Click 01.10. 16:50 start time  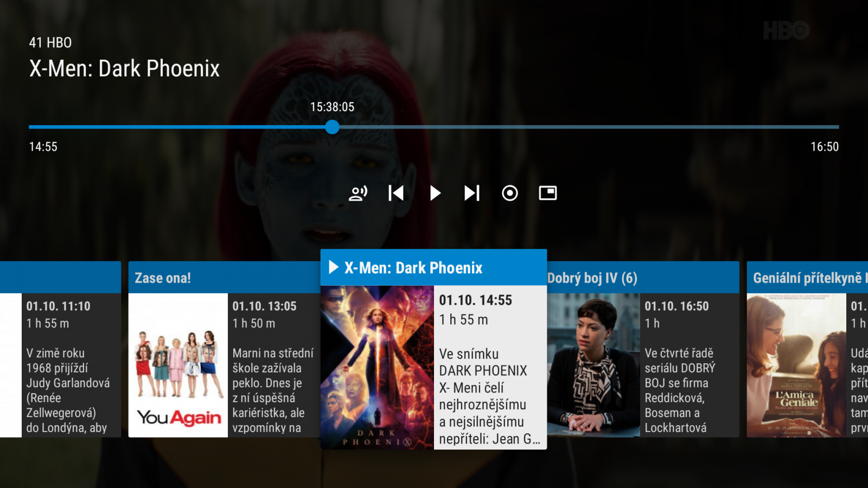(676, 306)
